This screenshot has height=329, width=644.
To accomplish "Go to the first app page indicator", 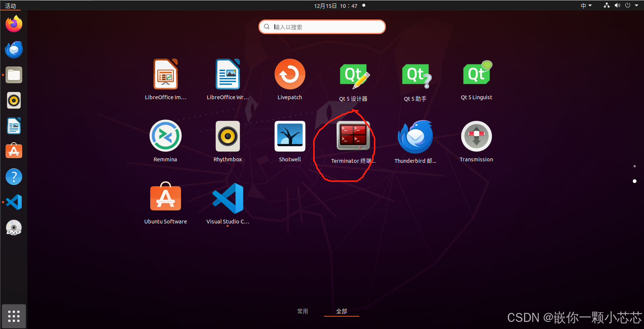I will coord(635,166).
